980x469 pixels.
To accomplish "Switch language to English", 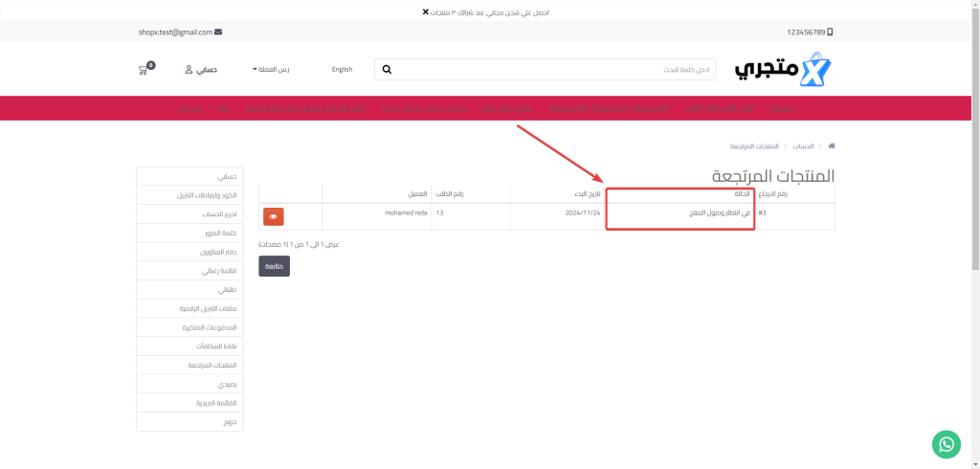I will coord(342,70).
